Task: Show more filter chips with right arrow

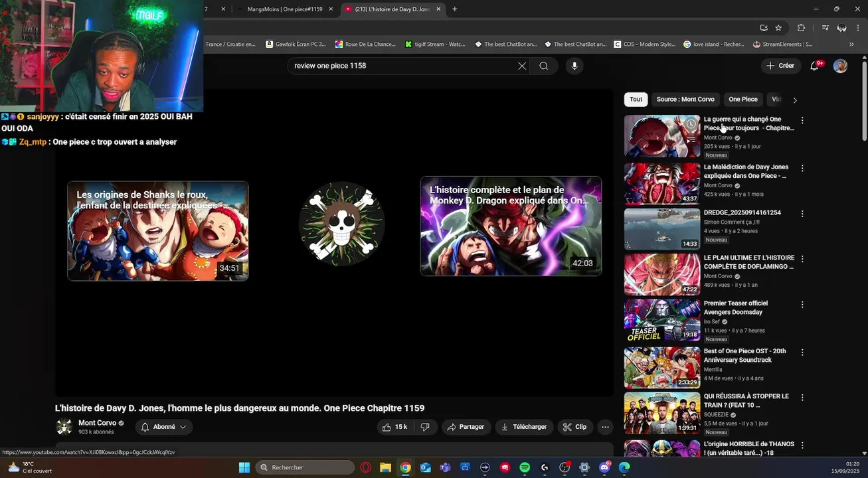Action: [795, 100]
